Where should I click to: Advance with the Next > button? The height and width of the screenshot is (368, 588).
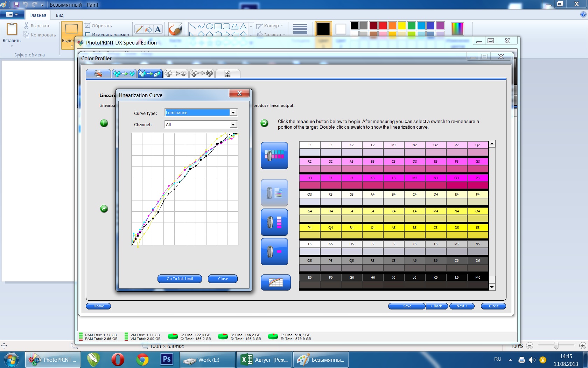(x=462, y=306)
